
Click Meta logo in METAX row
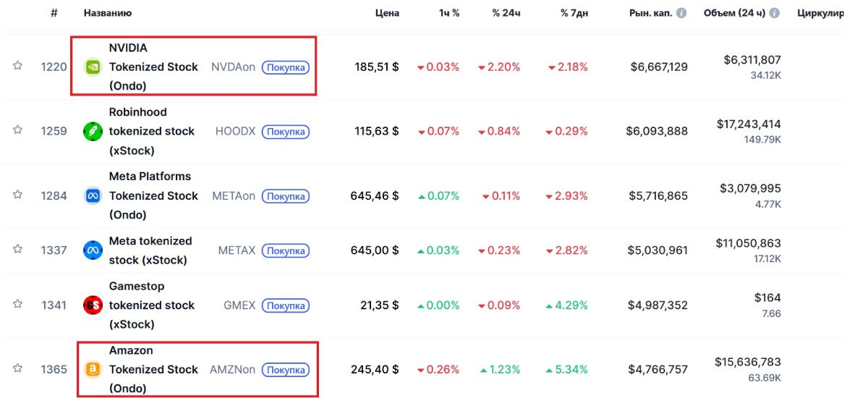pos(93,250)
